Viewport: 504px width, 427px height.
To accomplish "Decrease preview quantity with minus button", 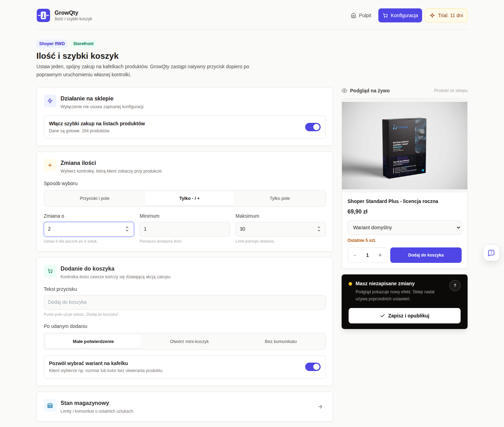I will tap(355, 255).
